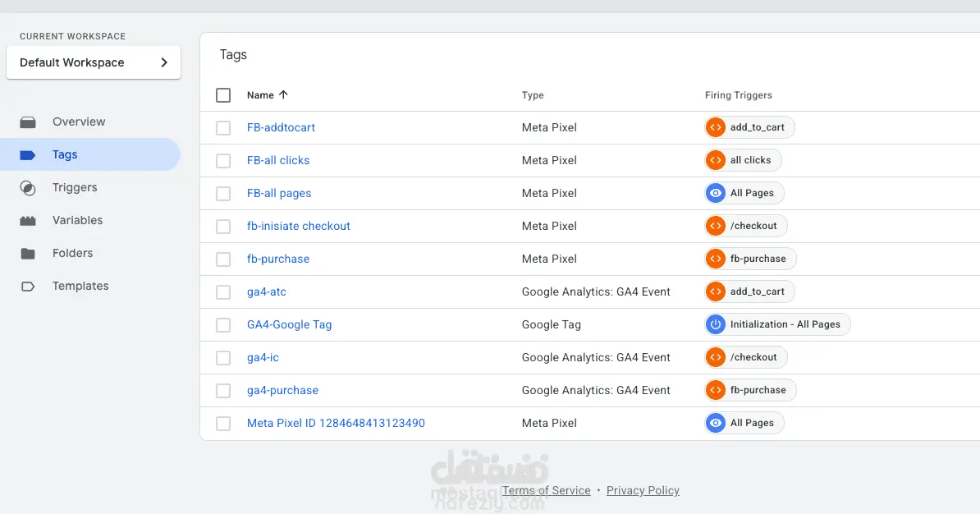Open the Privacy Policy link
The height and width of the screenshot is (514, 980).
tap(643, 490)
